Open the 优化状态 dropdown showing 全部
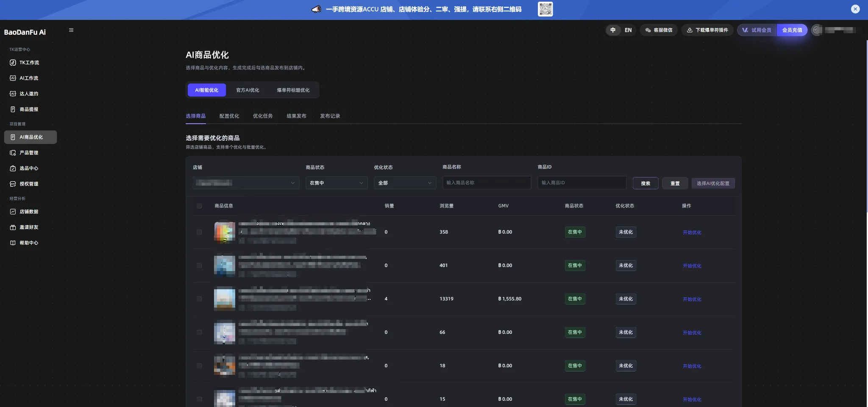Image resolution: width=868 pixels, height=407 pixels. [x=405, y=183]
